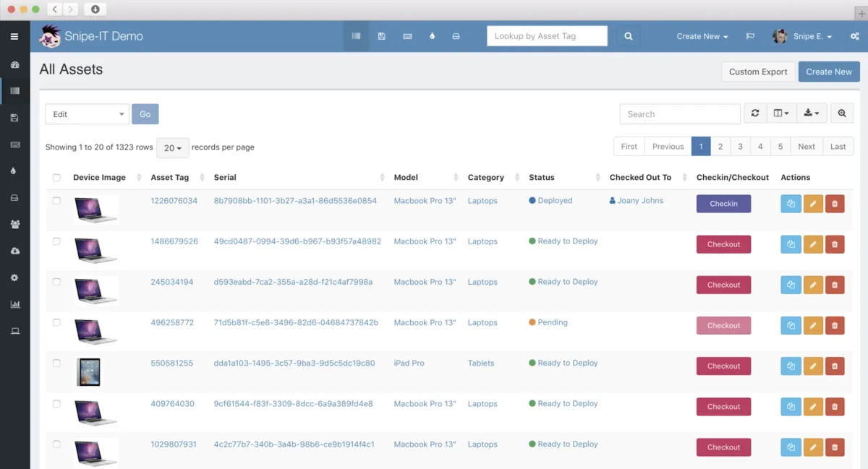Toggle select-all checkbox in table header

56,178
